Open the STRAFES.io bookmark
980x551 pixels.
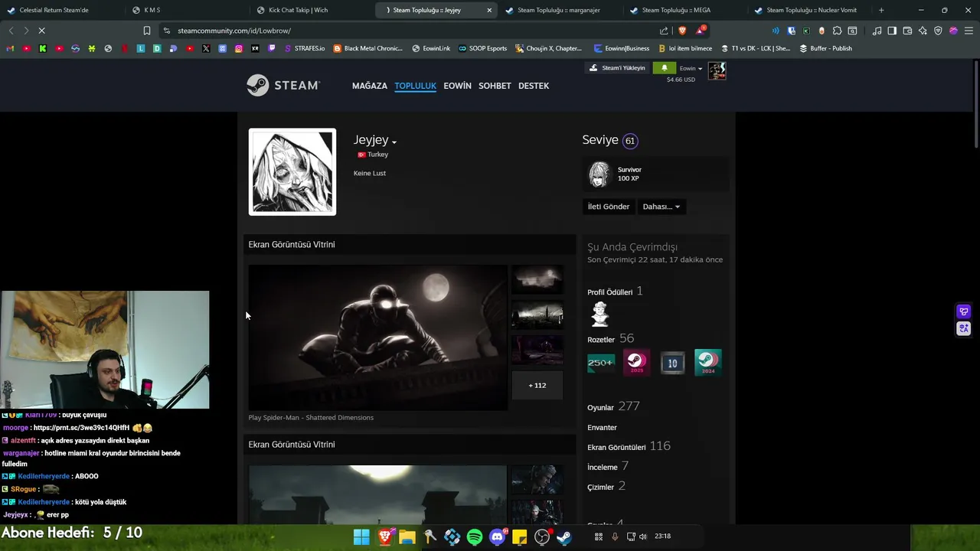click(x=303, y=48)
